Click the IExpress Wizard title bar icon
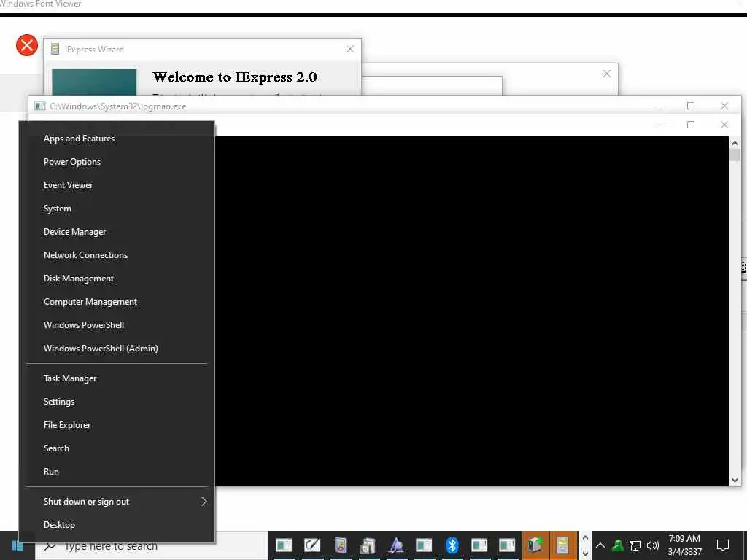 point(55,49)
